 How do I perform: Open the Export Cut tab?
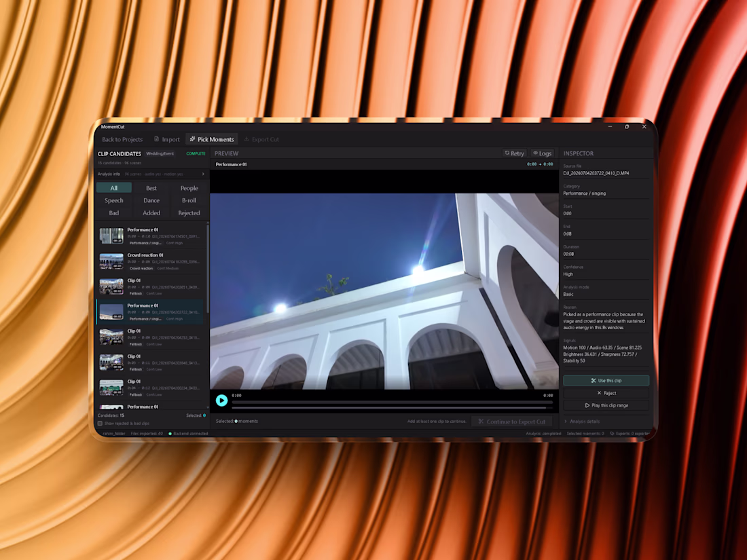pyautogui.click(x=261, y=140)
